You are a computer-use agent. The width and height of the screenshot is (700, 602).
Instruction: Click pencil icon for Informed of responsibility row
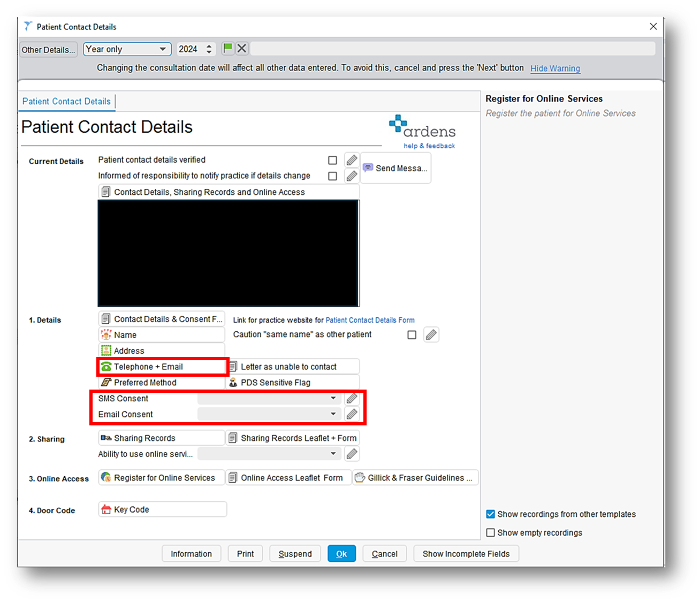tap(352, 176)
